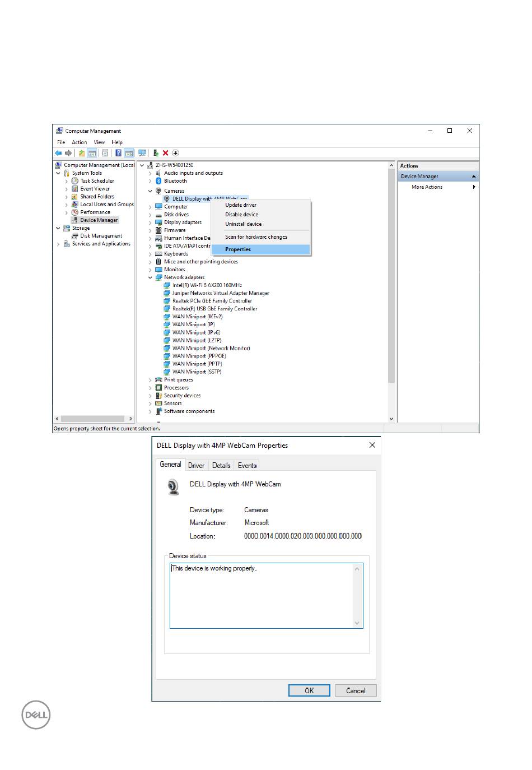Image resolution: width=532 pixels, height=770 pixels.
Task: Expand the Disk drives category
Action: coord(150,215)
